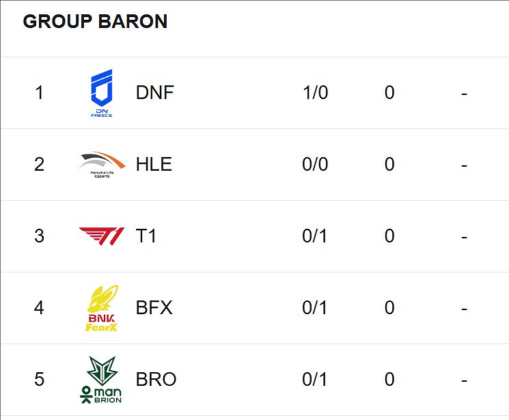Image resolution: width=509 pixels, height=420 pixels.
Task: Click the points value in HLE's row
Action: 389,165
